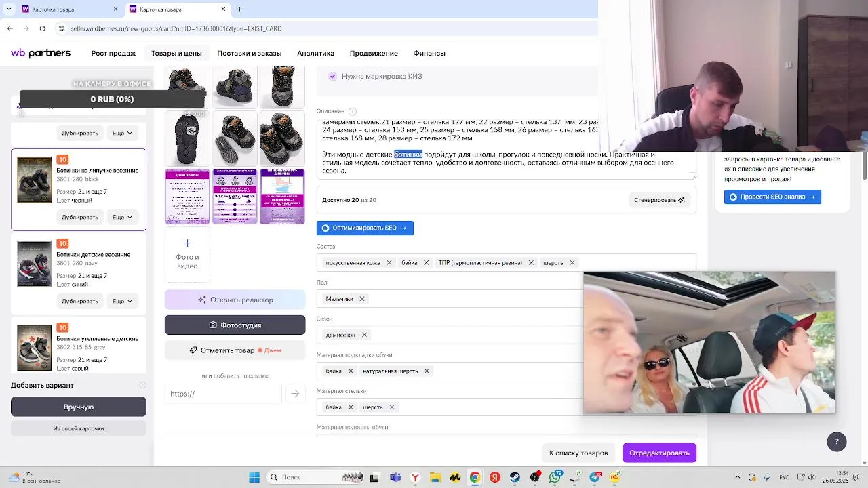Open Microsoft Teams from the taskbar
This screenshot has width=868, height=488.
[395, 477]
